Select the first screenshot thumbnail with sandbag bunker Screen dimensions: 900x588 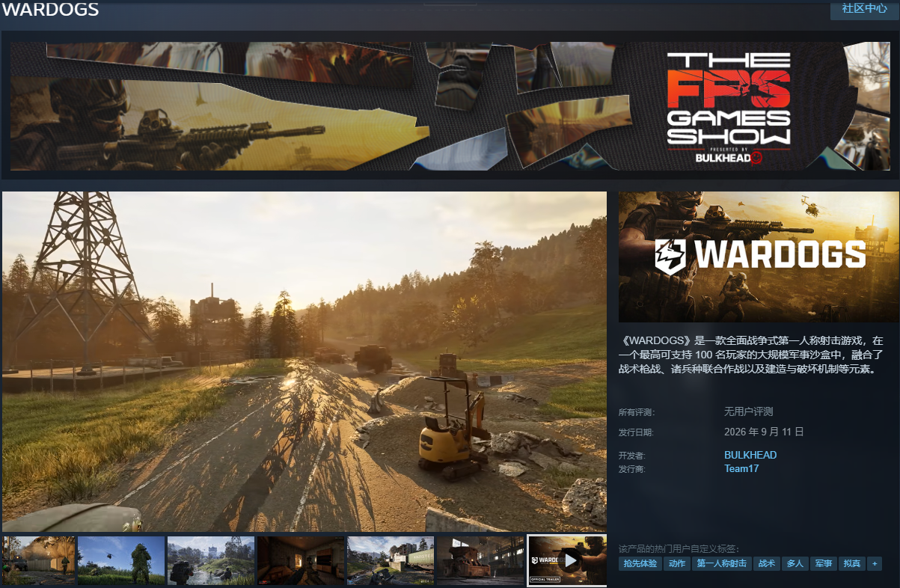38,560
